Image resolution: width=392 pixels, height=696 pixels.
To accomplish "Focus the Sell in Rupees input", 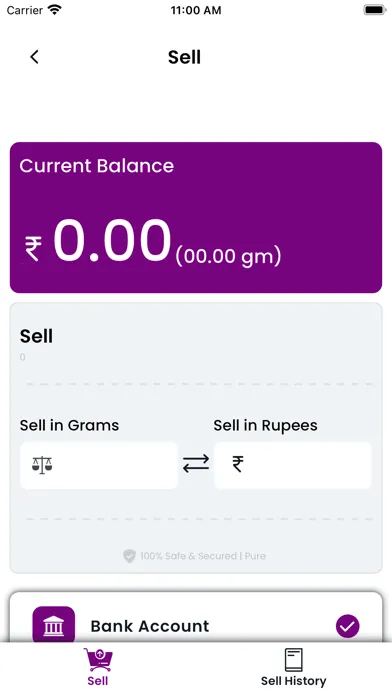I will tap(293, 465).
